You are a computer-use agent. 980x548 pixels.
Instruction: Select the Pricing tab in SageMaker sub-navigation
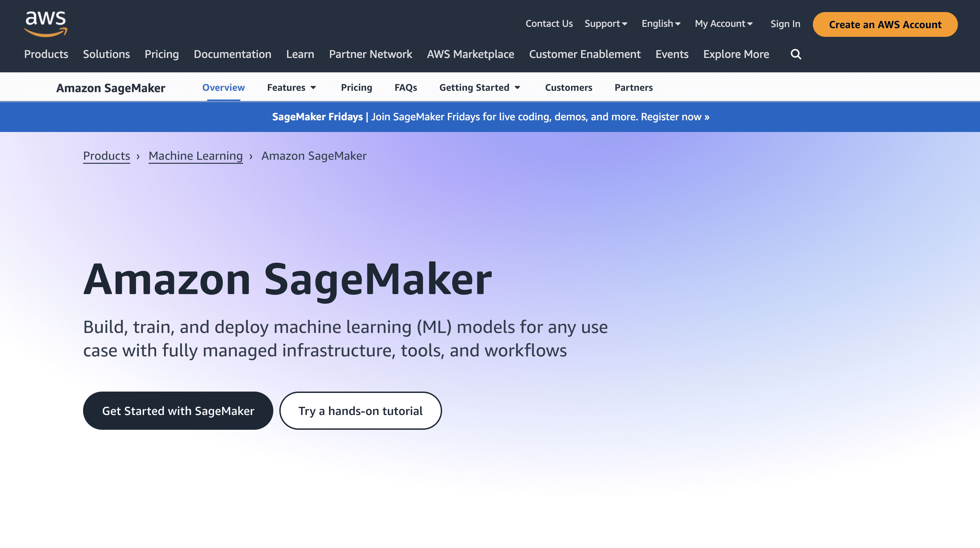[x=356, y=88]
